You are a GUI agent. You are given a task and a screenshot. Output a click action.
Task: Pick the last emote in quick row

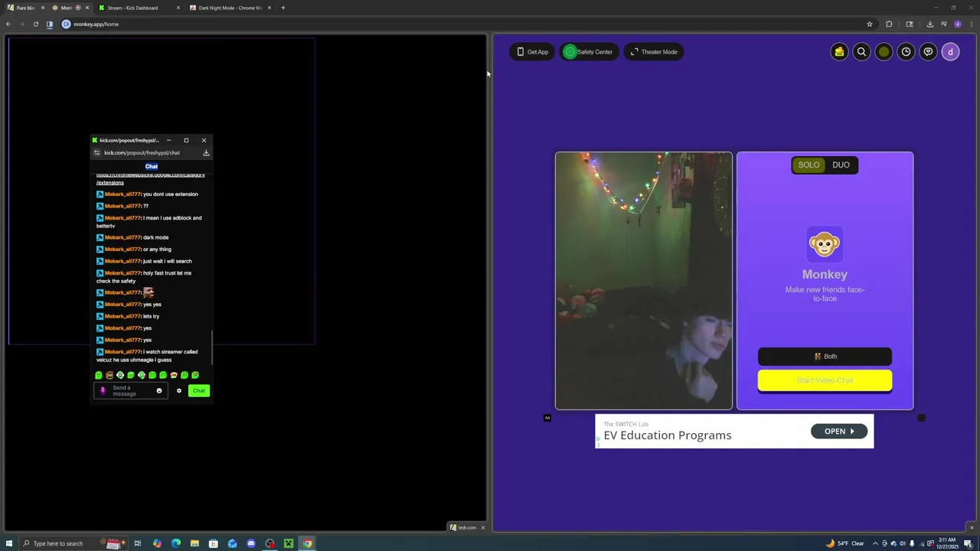195,375
